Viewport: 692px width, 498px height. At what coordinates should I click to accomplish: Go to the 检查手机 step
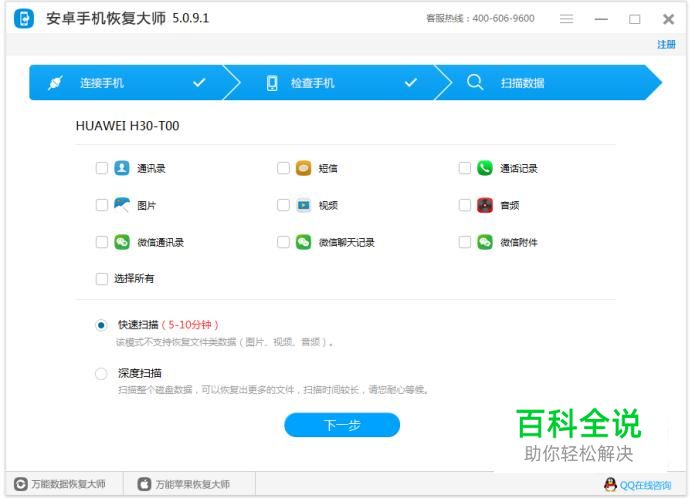click(339, 83)
